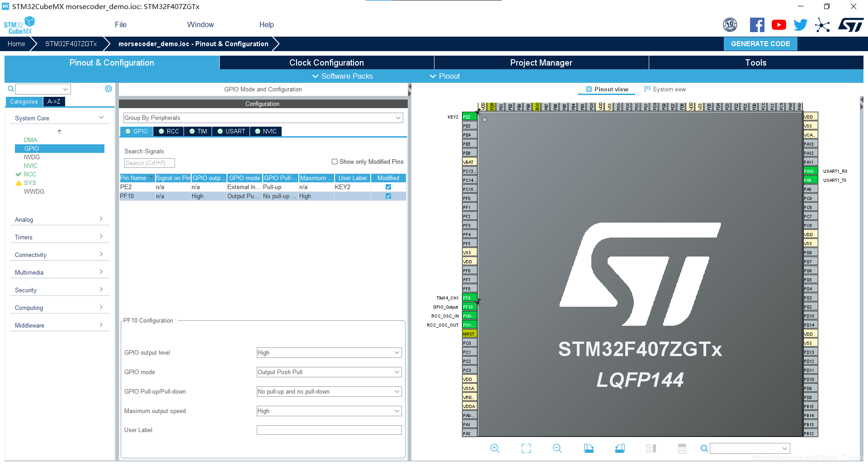Open the GPIO Pull-up/Pull-down dropdown

click(x=329, y=391)
